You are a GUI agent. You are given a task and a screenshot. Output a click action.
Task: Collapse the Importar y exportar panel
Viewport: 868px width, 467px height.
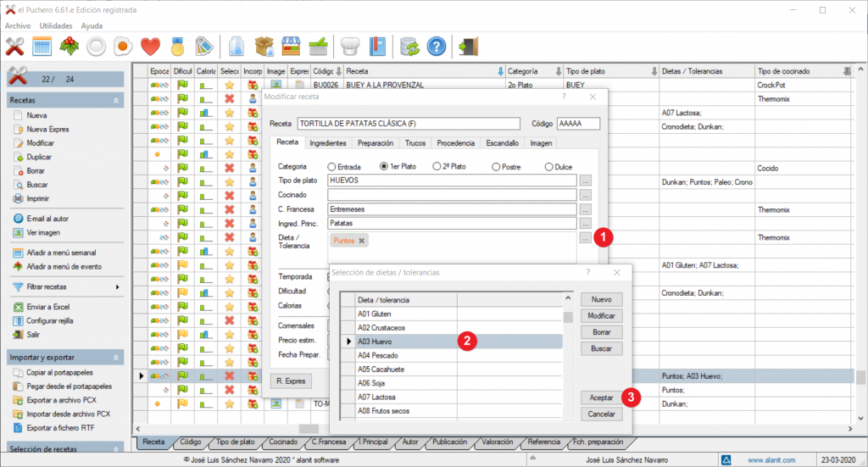[116, 359]
